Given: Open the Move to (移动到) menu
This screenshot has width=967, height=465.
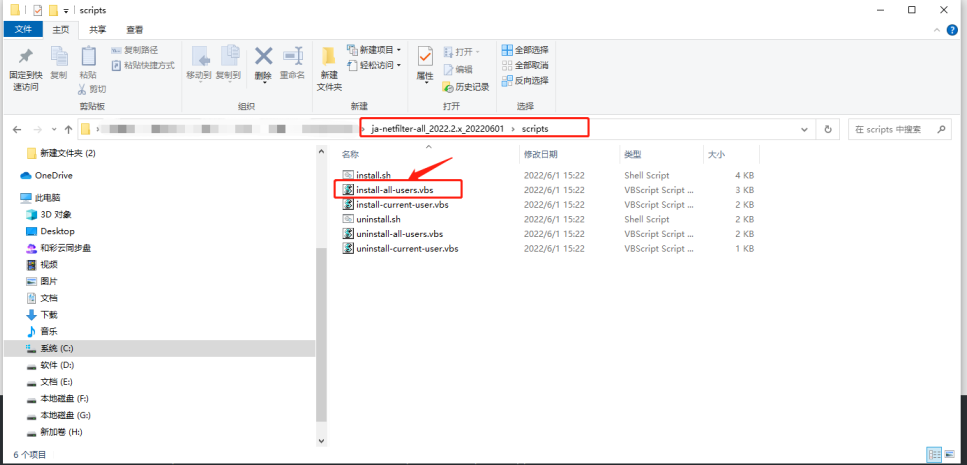Looking at the screenshot, I should [199, 64].
